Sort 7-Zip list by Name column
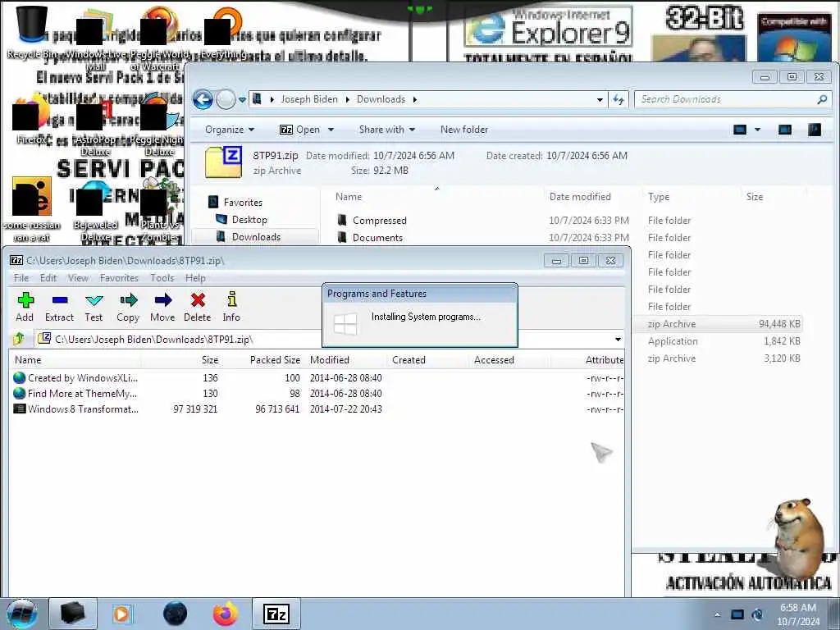The height and width of the screenshot is (630, 840). (28, 360)
